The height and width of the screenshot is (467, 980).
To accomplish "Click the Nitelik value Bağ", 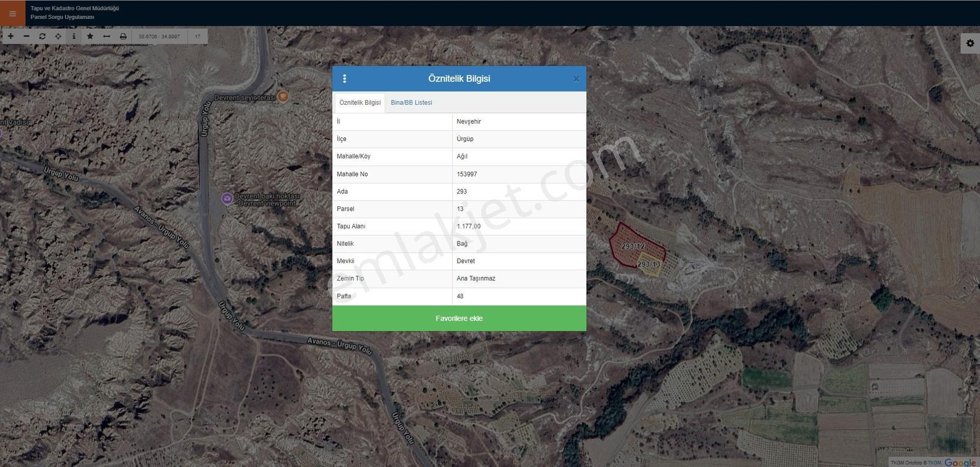I will 462,244.
